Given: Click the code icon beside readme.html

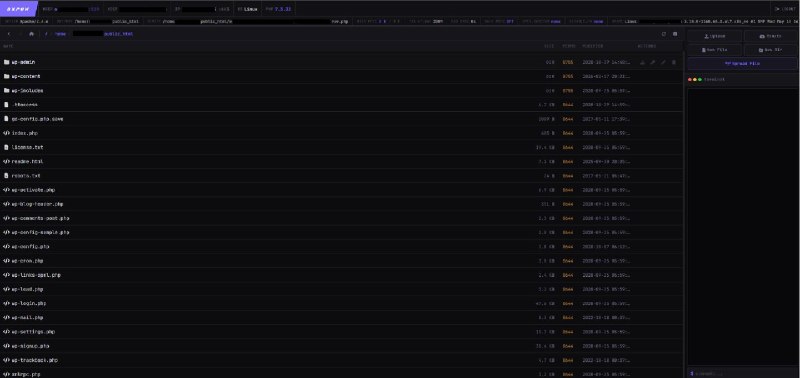Looking at the screenshot, I should (7, 162).
